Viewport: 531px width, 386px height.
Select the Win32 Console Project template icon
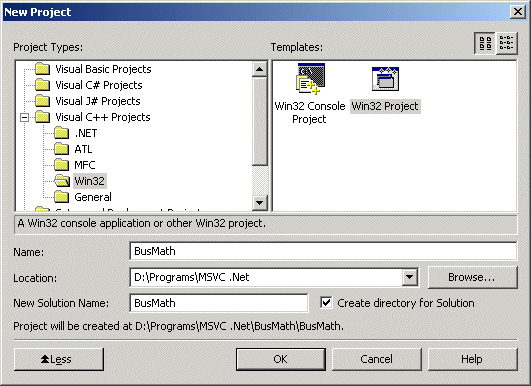coord(311,79)
